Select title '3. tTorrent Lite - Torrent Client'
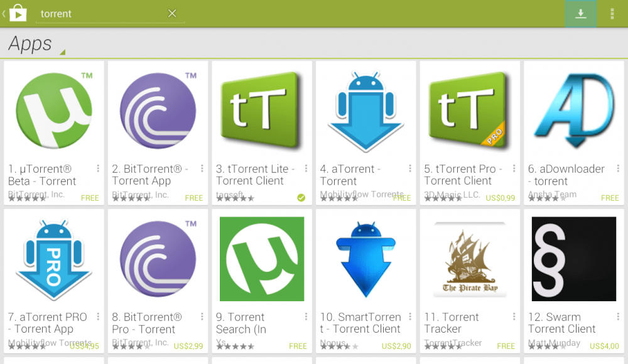This screenshot has width=628, height=364. [256, 175]
